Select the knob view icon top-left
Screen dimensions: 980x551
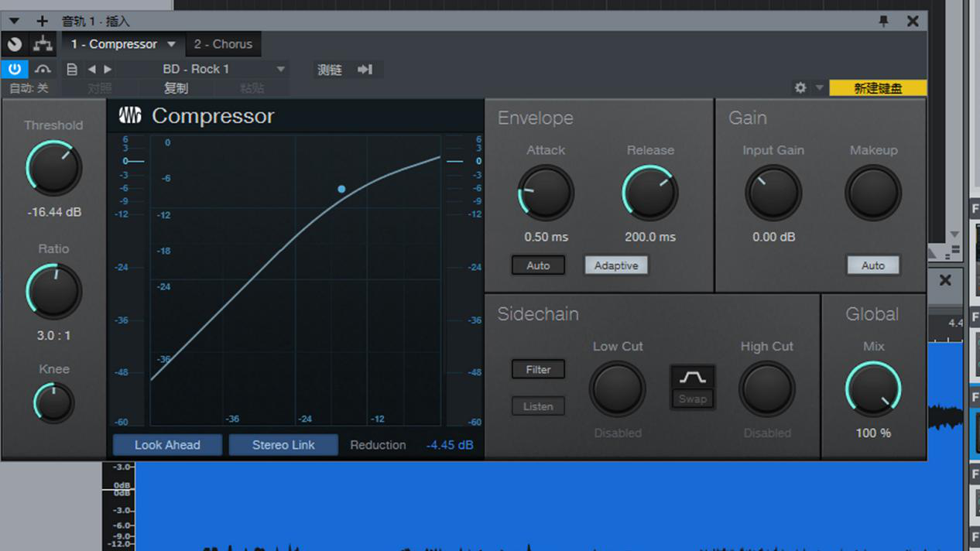tap(13, 44)
